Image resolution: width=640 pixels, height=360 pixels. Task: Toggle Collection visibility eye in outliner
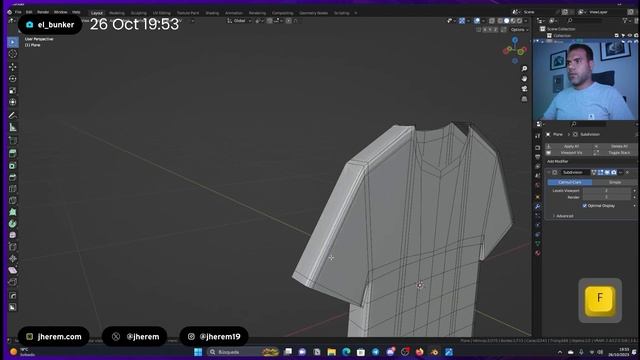(x=630, y=36)
